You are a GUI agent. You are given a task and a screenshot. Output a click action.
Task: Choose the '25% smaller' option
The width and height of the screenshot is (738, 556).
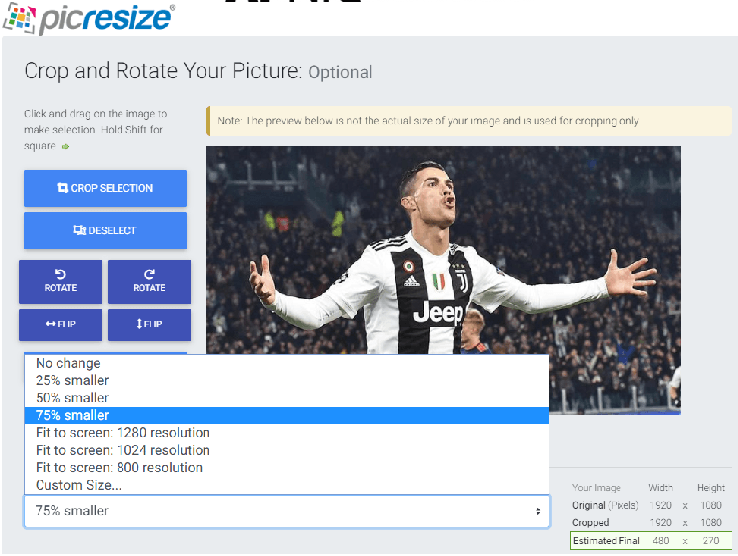tap(287, 380)
